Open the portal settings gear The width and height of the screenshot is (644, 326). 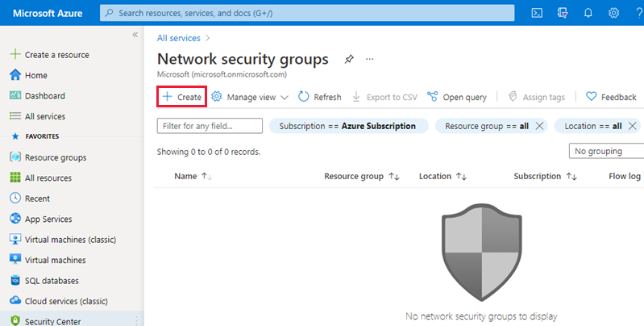tap(613, 13)
